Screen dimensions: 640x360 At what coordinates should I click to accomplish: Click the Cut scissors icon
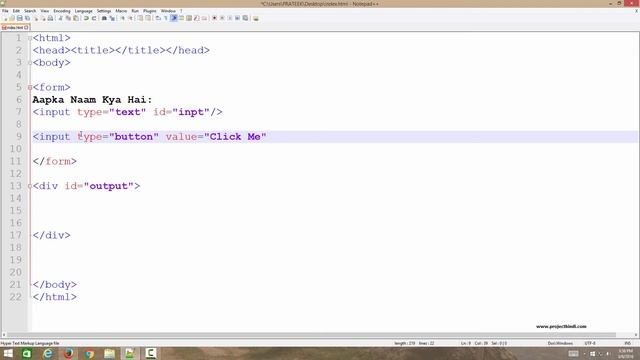[x=60, y=18]
